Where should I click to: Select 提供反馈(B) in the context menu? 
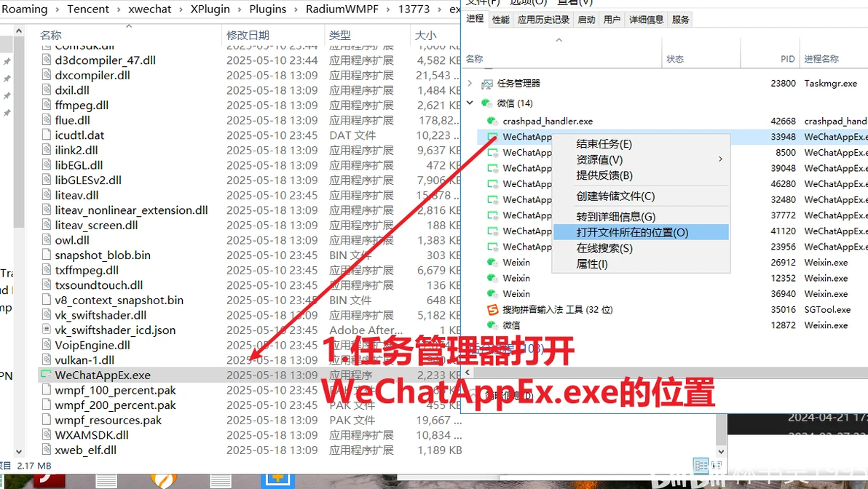(641, 175)
